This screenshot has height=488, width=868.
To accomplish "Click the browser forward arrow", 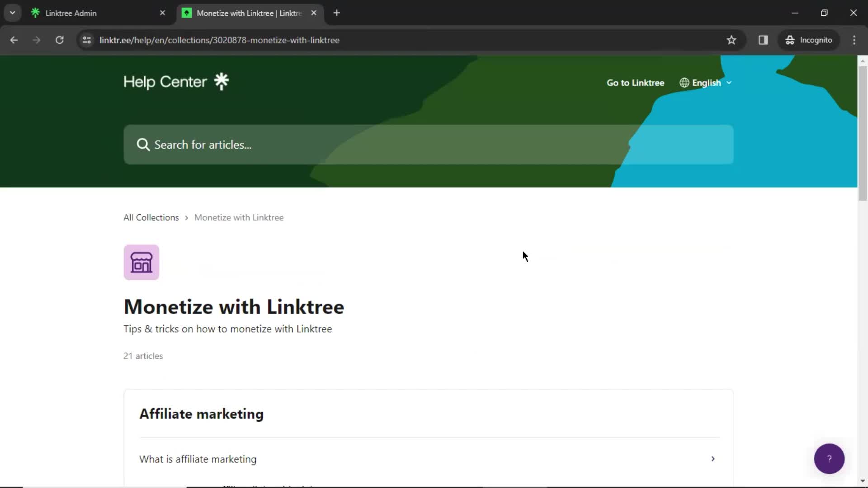I will click(x=37, y=40).
